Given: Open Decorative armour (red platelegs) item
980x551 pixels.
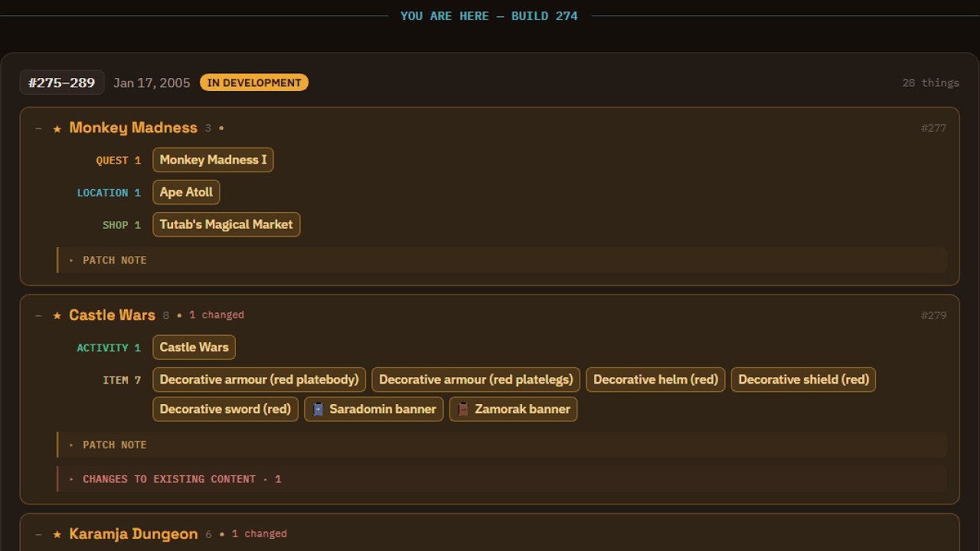Looking at the screenshot, I should click(476, 380).
